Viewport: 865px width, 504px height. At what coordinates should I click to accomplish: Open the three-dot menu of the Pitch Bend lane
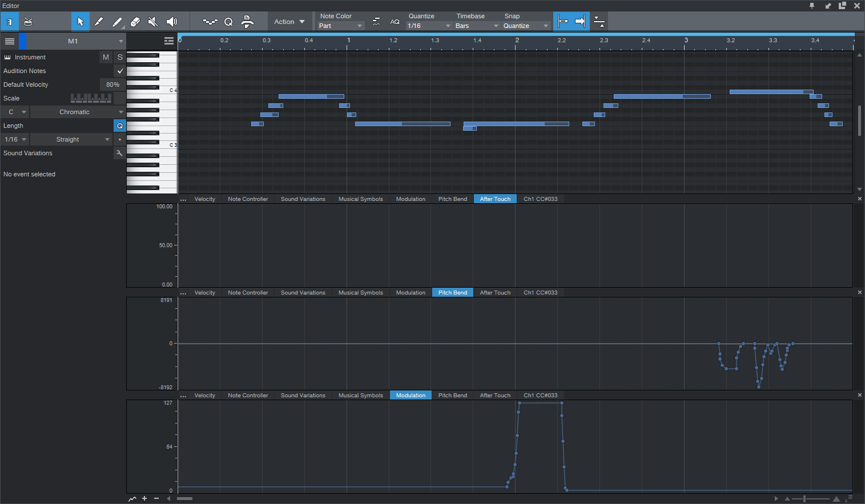(x=183, y=293)
